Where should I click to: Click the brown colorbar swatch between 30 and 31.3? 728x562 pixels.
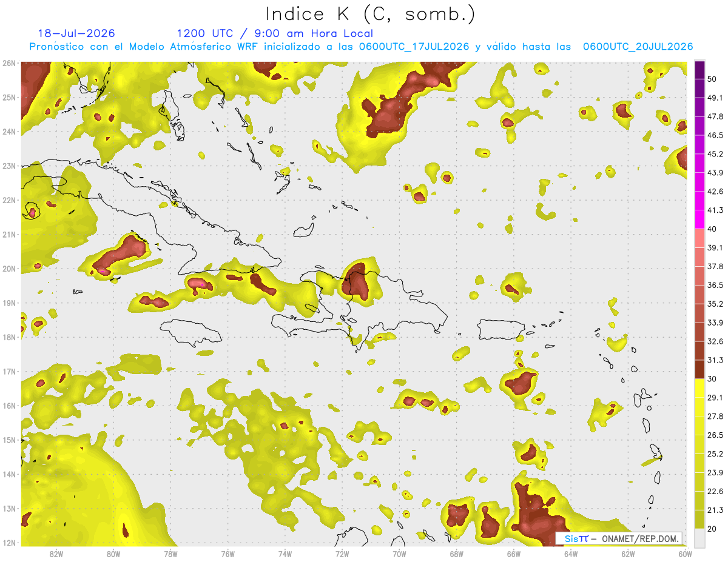point(699,369)
